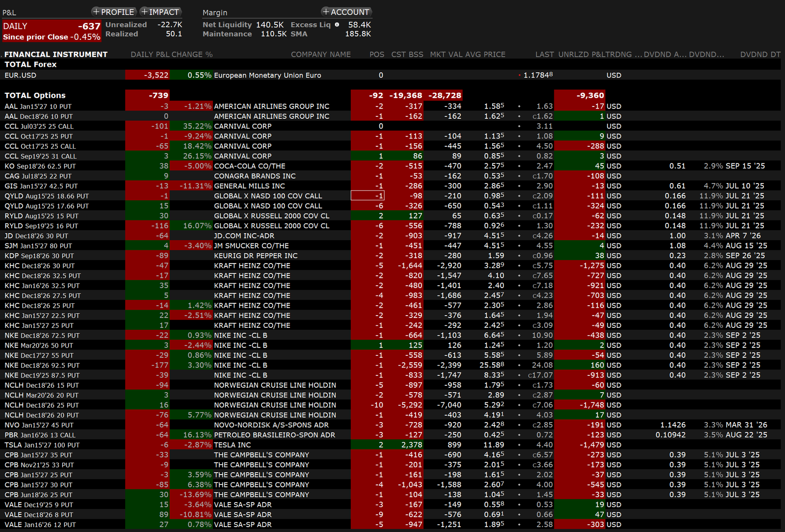Image resolution: width=785 pixels, height=532 pixels.
Task: Select the TSLA Jan15'27 100 PUT row
Action: click(42, 445)
